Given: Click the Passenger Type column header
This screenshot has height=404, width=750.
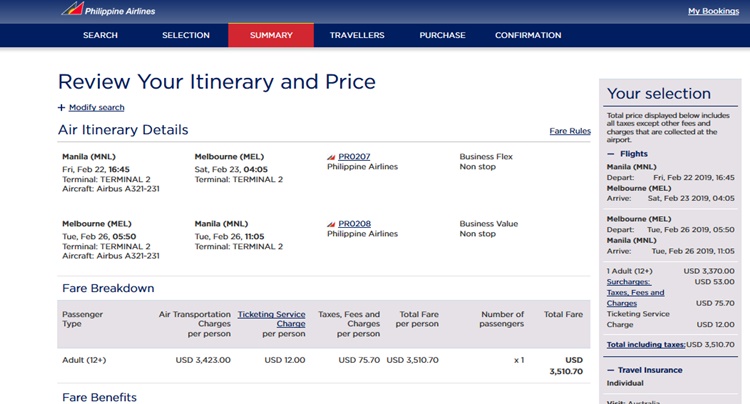Looking at the screenshot, I should [82, 319].
